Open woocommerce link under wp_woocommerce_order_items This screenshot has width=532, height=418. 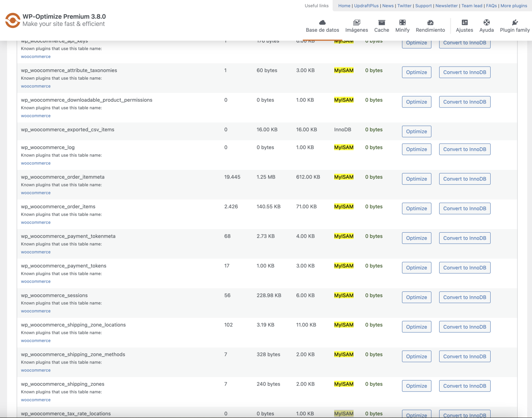[x=36, y=223]
